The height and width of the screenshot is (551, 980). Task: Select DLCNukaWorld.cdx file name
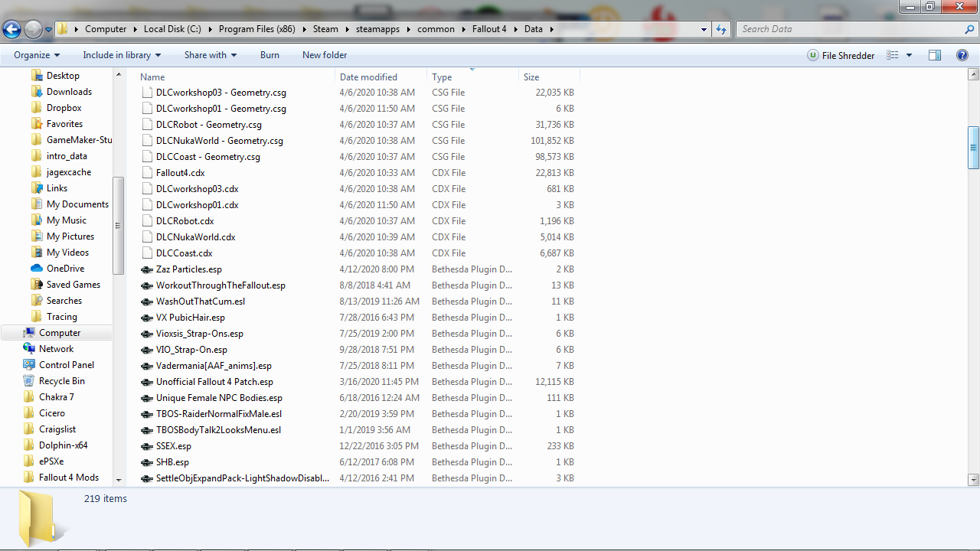(195, 237)
